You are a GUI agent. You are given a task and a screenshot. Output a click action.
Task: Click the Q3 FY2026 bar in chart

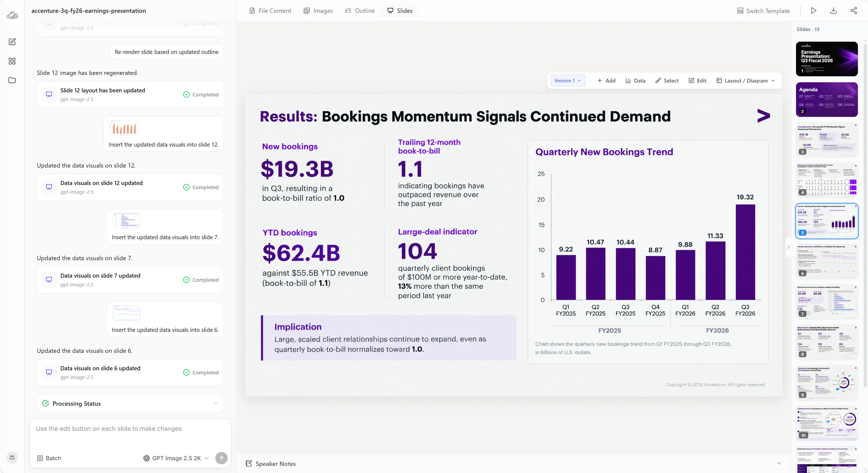tap(745, 252)
